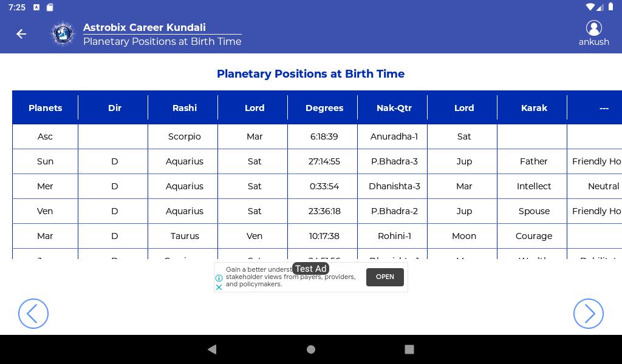Click the Spouse karak cell

coord(534,212)
